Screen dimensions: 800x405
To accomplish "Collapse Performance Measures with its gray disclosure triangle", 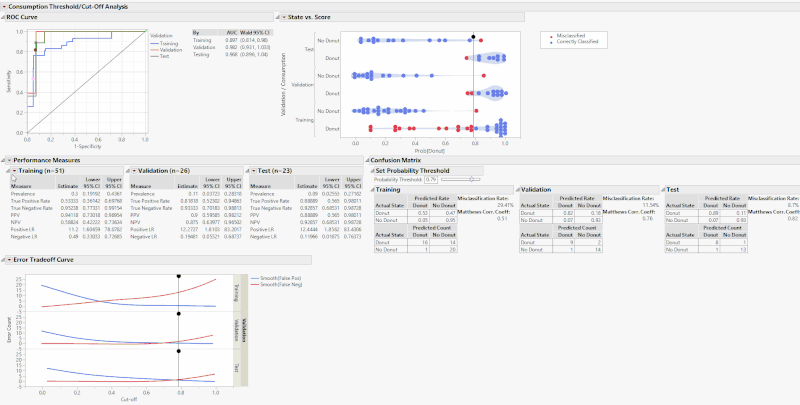I will [4, 160].
